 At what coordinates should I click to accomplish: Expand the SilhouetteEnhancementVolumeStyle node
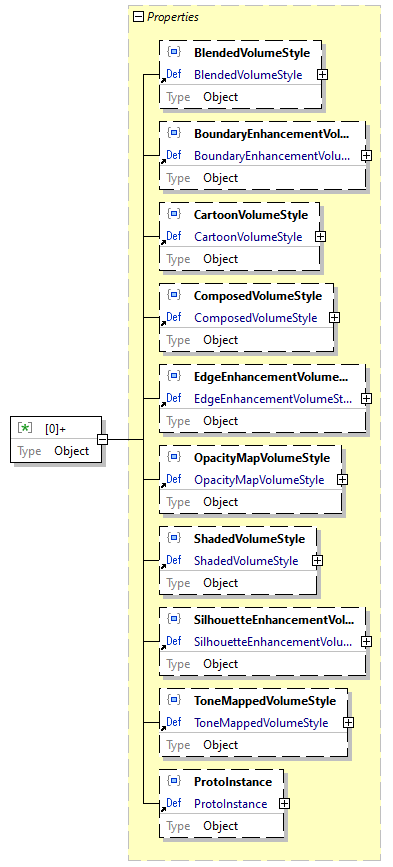point(366,642)
